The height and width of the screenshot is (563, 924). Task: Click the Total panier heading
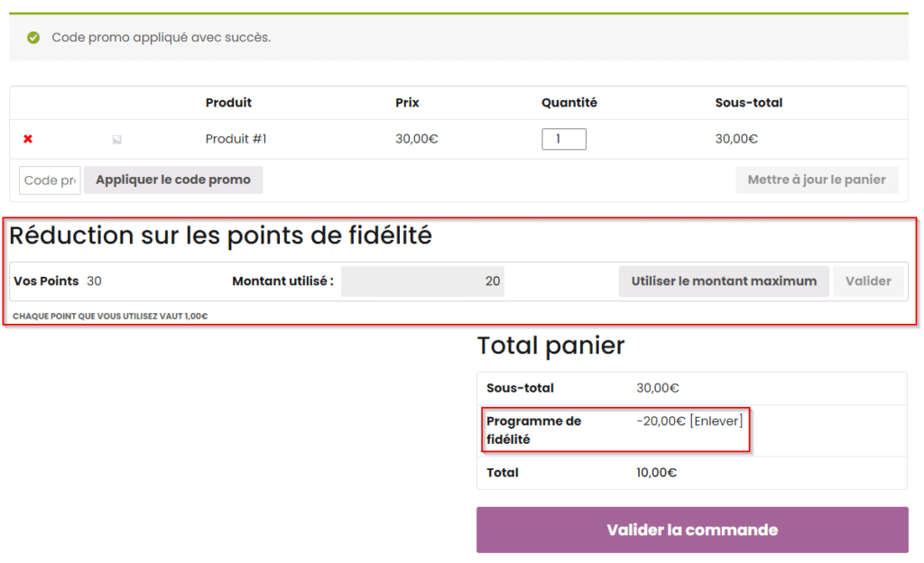(x=550, y=345)
